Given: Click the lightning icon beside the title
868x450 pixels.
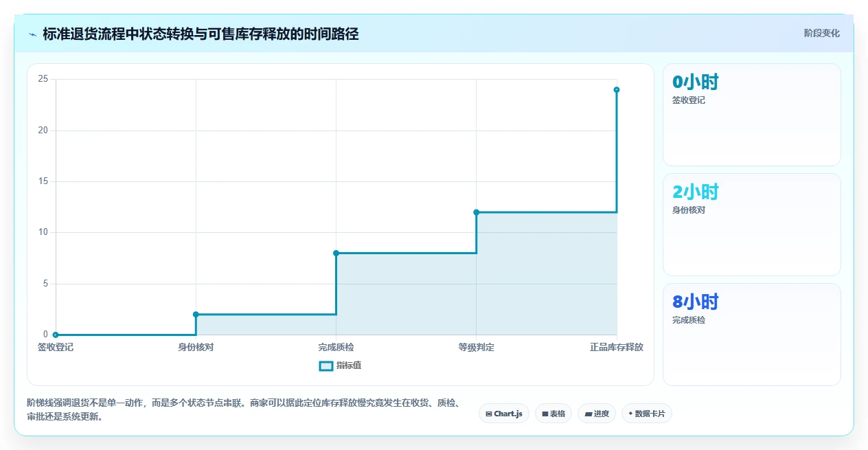Looking at the screenshot, I should click(33, 34).
